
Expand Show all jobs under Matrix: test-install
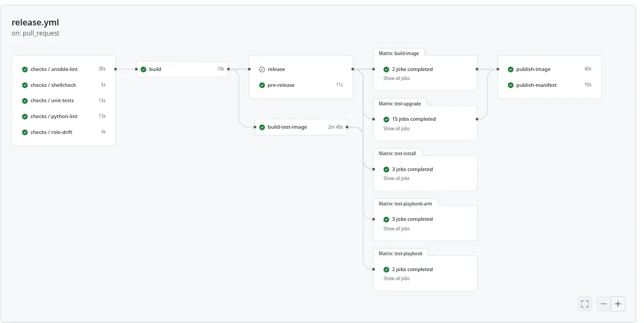click(x=396, y=178)
